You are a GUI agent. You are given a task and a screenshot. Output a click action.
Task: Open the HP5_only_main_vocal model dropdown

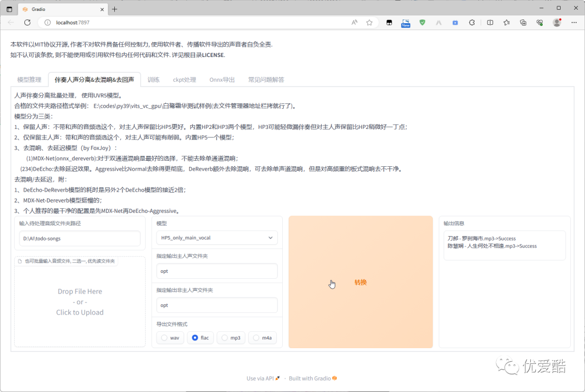(216, 238)
